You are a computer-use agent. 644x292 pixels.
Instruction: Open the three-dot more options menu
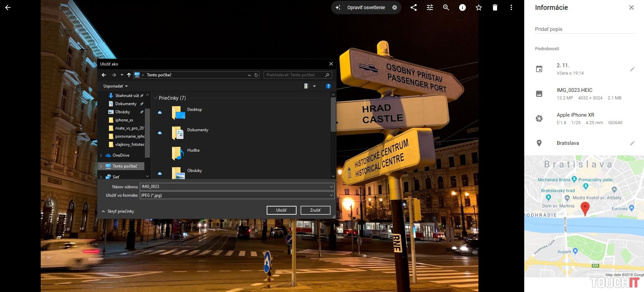(511, 7)
